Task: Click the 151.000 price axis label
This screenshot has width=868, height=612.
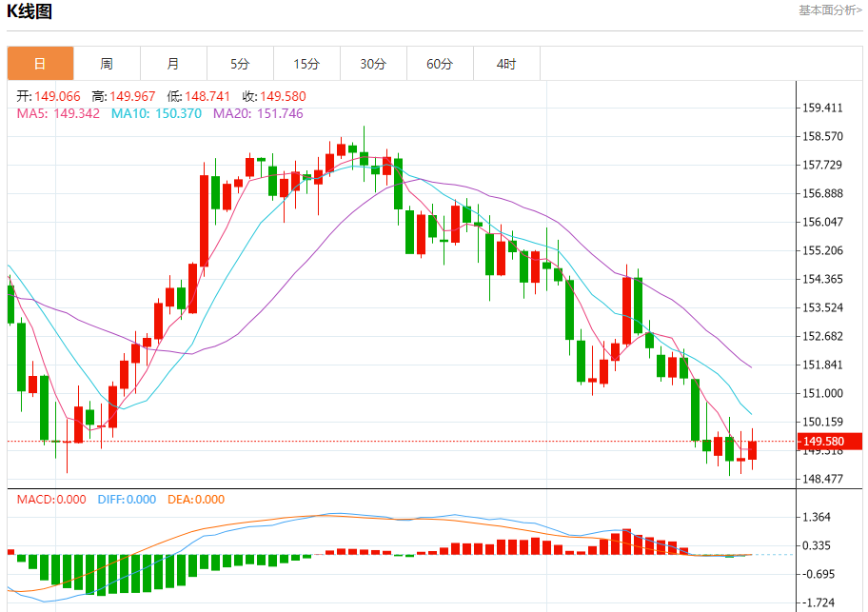Action: pyautogui.click(x=822, y=393)
